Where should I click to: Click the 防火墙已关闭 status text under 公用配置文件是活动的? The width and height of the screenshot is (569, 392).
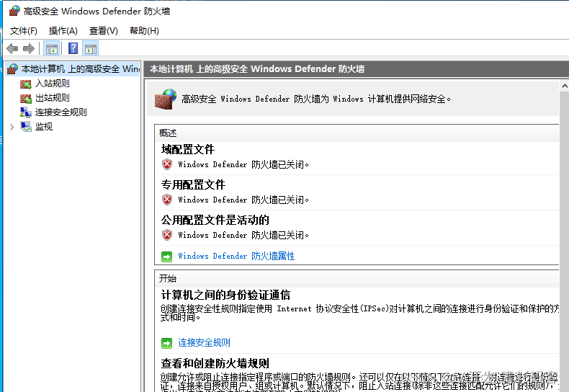[x=243, y=235]
